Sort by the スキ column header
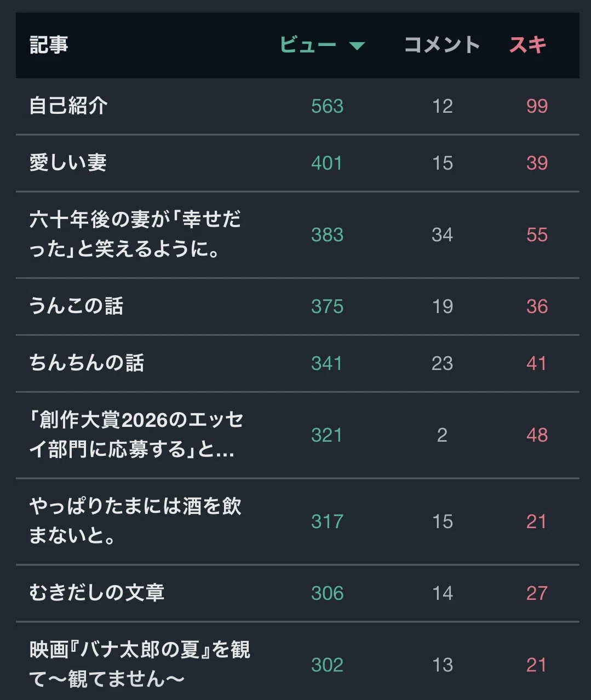591x700 pixels. pyautogui.click(x=528, y=45)
